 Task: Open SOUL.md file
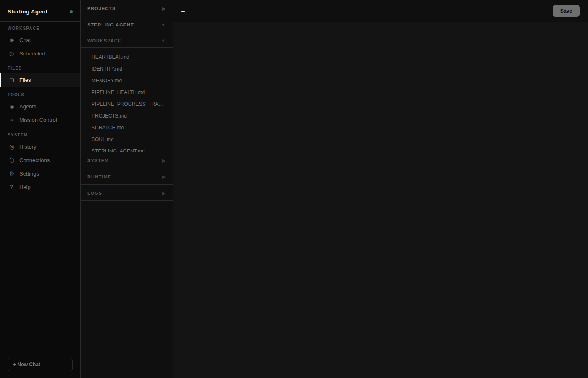(x=126, y=139)
